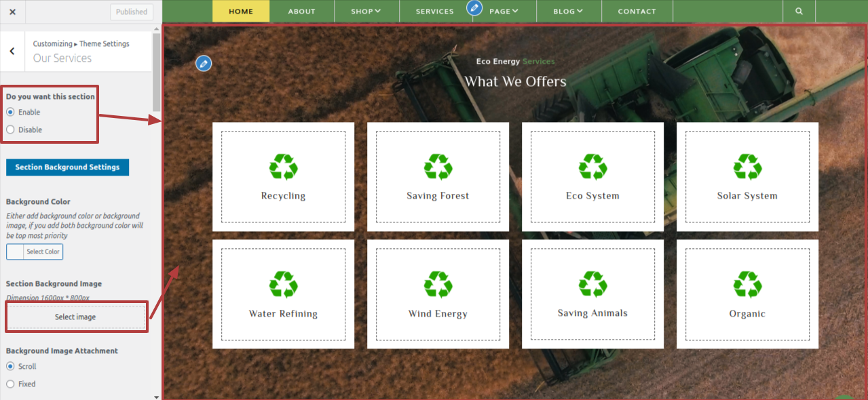
Task: Click the Water Refining service title
Action: point(283,314)
